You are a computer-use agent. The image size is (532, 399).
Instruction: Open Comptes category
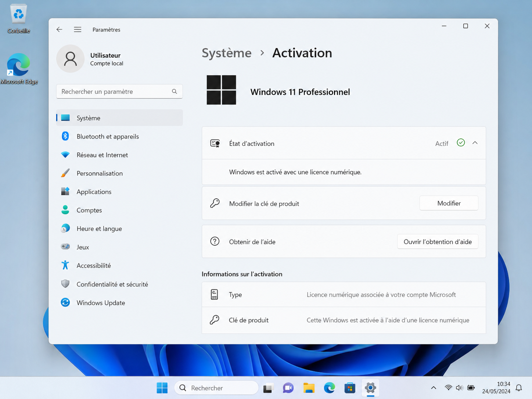(119, 210)
